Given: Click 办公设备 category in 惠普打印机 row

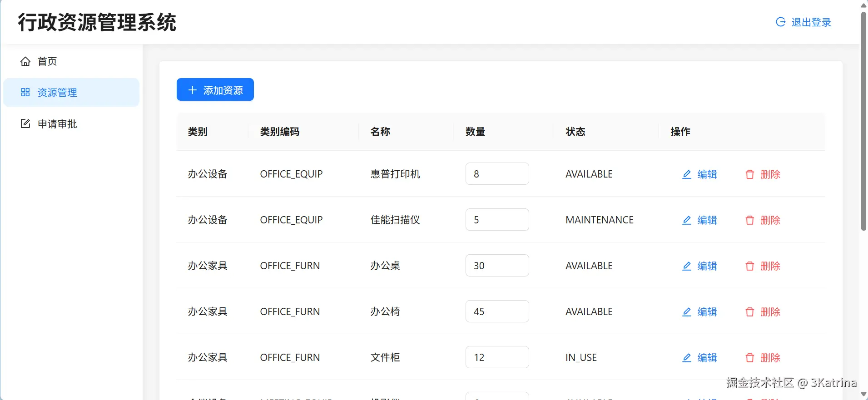Looking at the screenshot, I should [208, 174].
